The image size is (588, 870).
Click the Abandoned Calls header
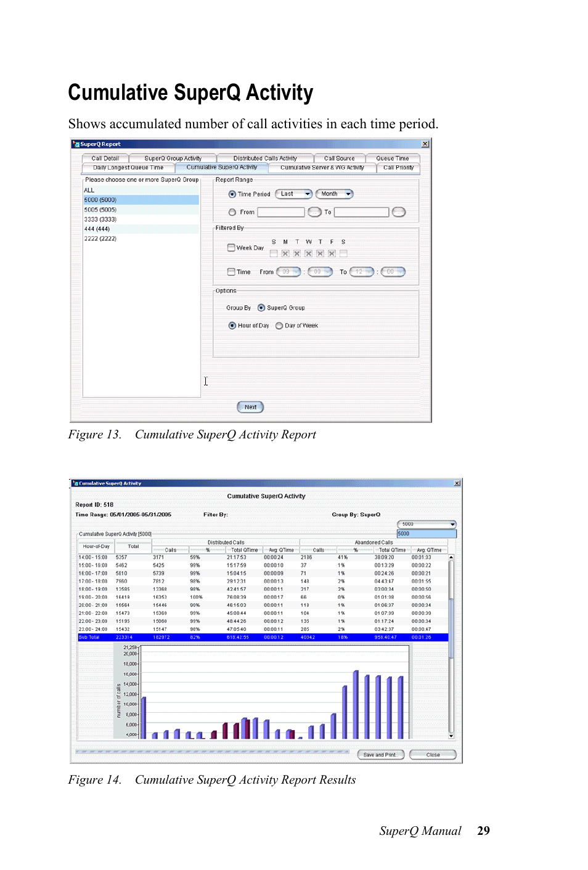pos(374,543)
